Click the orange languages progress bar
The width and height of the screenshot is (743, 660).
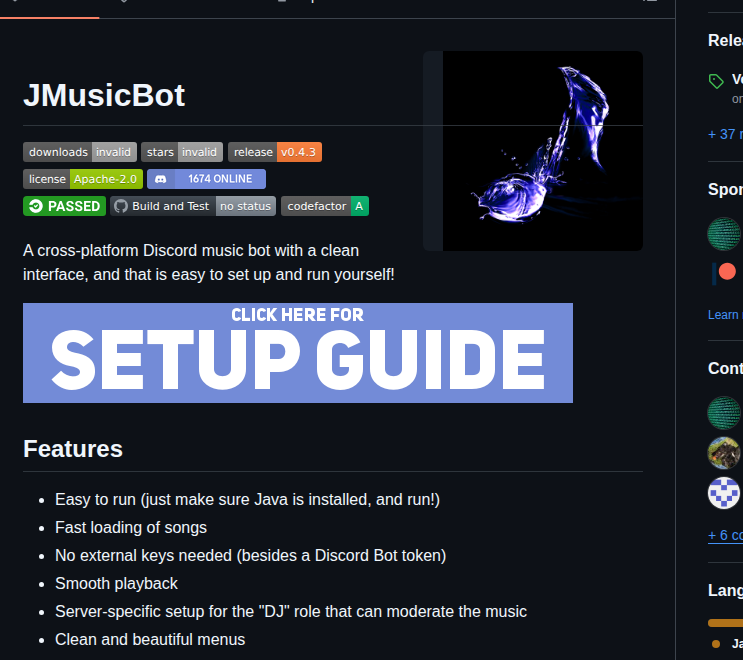click(x=725, y=623)
